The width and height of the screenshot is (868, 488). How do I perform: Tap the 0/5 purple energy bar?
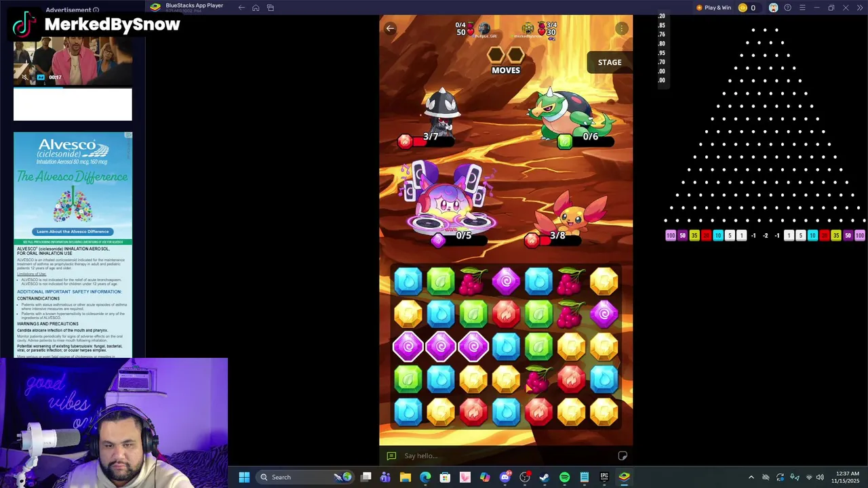point(460,239)
